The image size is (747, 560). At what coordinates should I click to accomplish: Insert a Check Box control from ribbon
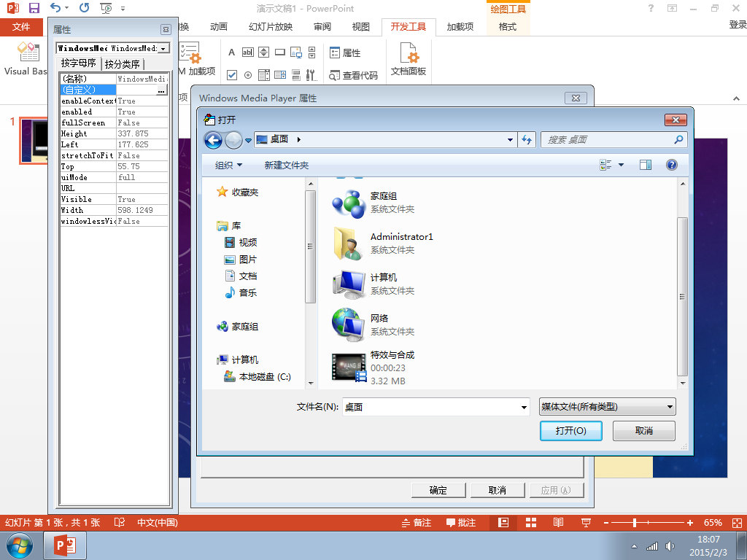pyautogui.click(x=232, y=75)
